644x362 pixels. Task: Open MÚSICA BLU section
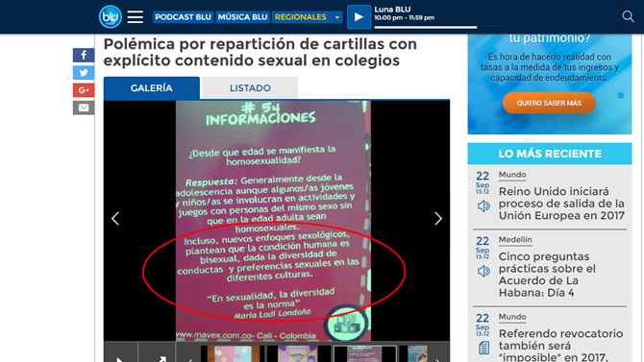pyautogui.click(x=242, y=17)
